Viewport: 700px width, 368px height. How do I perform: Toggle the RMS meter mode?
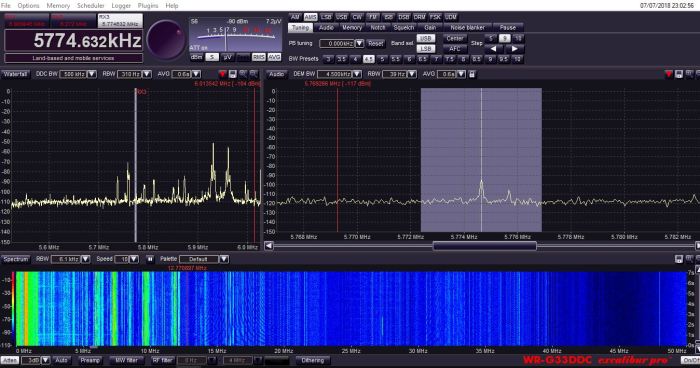click(x=258, y=57)
